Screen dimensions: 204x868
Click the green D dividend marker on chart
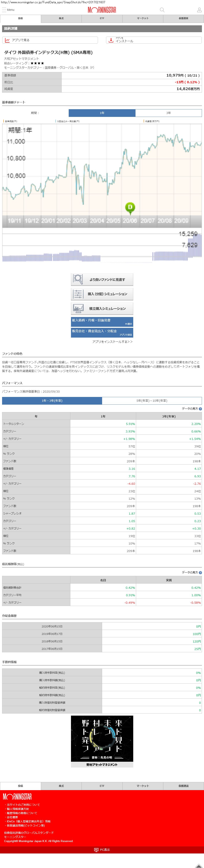tap(130, 208)
